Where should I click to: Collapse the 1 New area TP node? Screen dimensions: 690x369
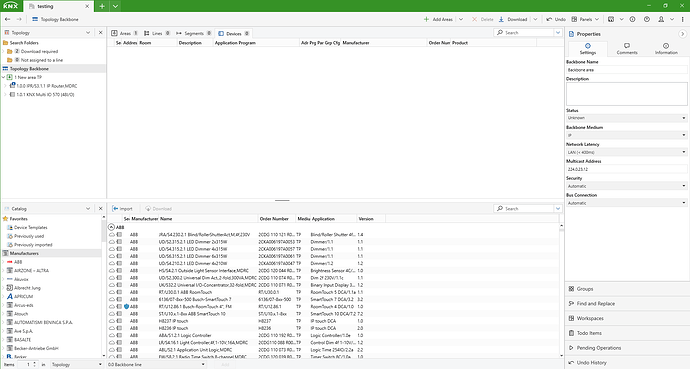pyautogui.click(x=4, y=77)
